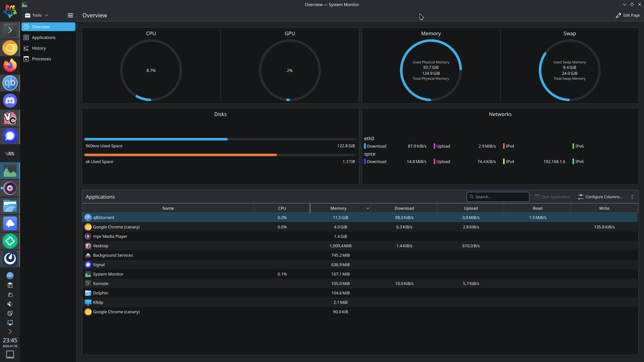
Task: Open the applications table kebab menu
Action: click(x=632, y=197)
